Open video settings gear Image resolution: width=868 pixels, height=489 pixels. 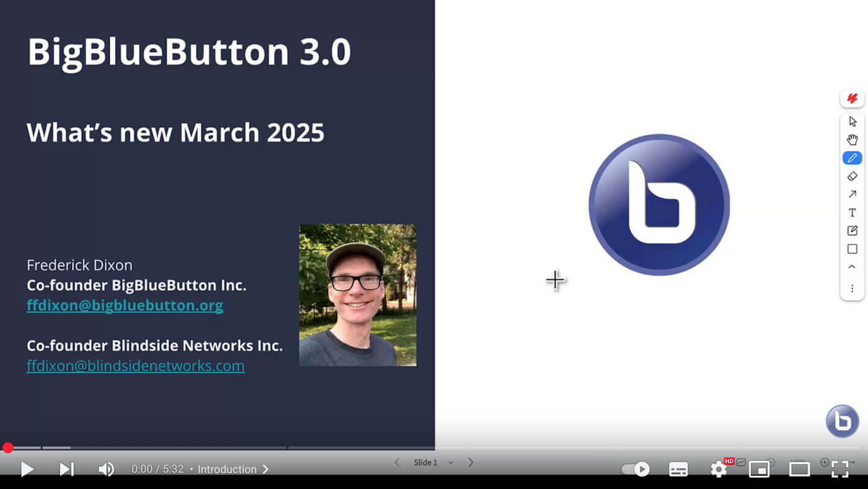719,469
